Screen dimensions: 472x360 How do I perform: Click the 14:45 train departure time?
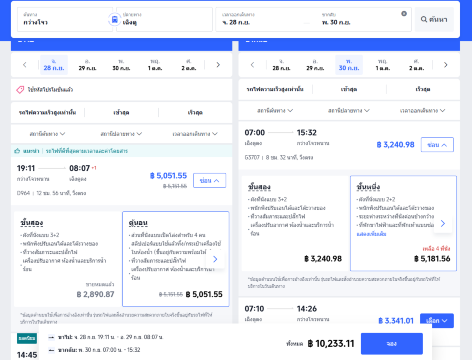point(27,355)
